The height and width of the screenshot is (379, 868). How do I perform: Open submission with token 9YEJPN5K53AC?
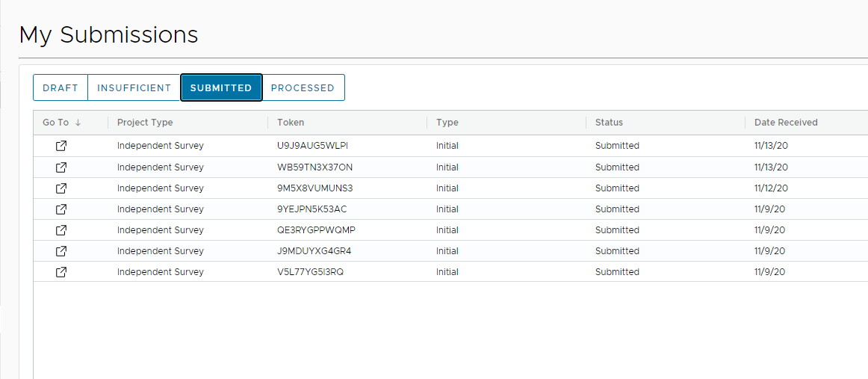[x=62, y=209]
